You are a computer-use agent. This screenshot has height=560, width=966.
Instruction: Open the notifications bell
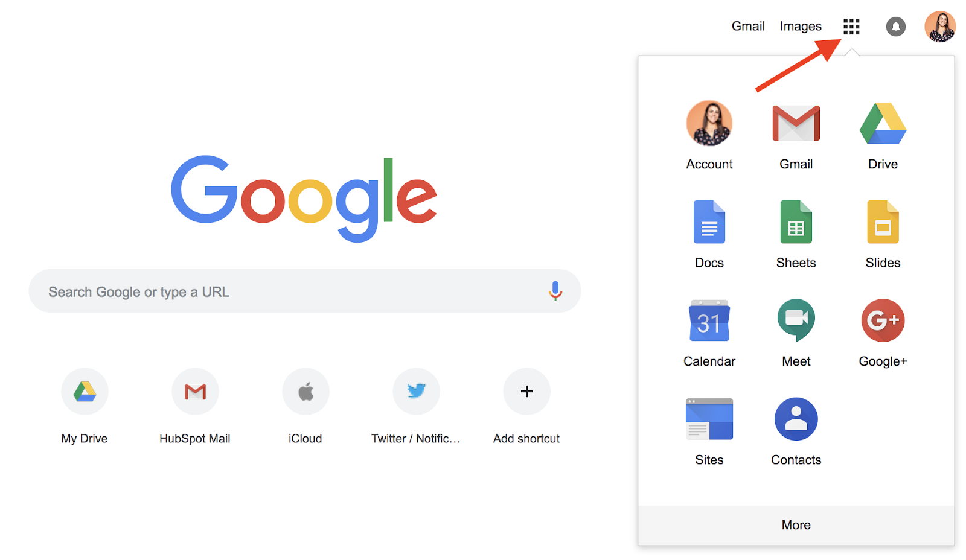point(895,27)
